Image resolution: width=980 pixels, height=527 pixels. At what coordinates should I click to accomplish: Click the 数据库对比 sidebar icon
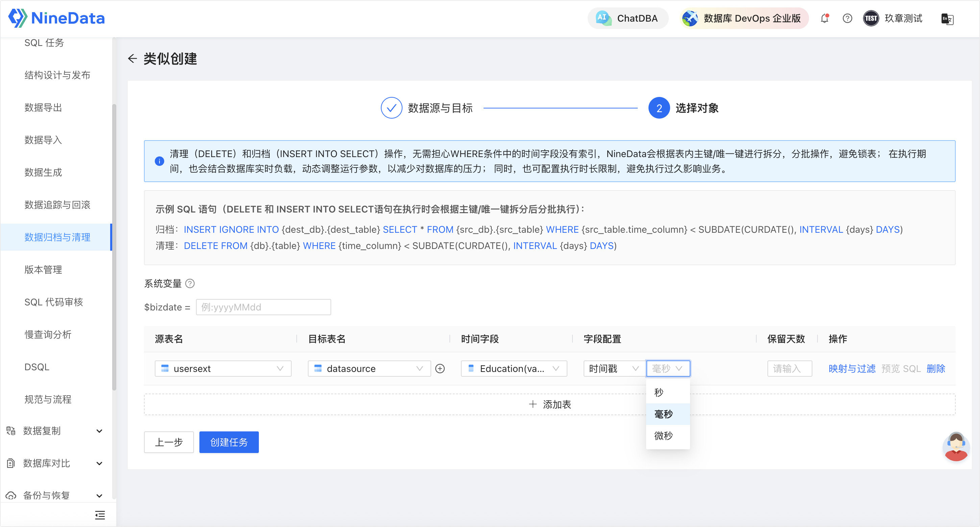pyautogui.click(x=11, y=463)
